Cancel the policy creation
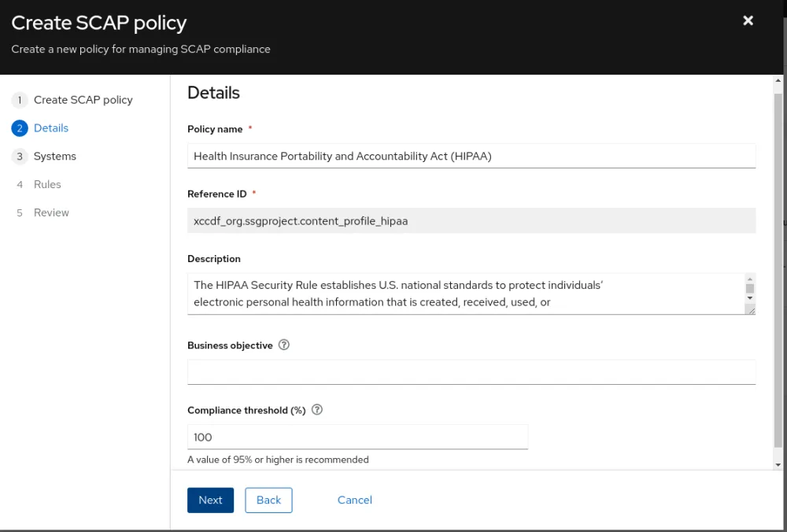Screen dimensions: 787x532 (x=354, y=501)
